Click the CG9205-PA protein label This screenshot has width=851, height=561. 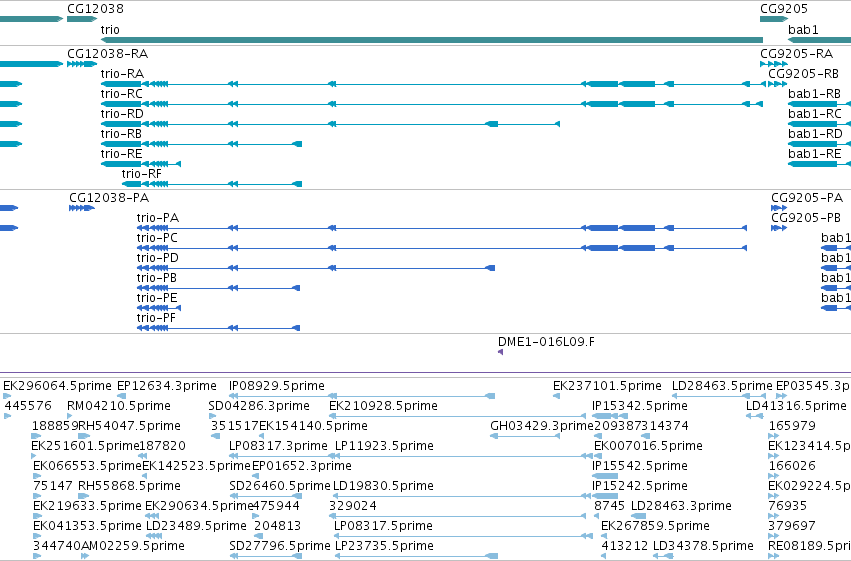[807, 198]
